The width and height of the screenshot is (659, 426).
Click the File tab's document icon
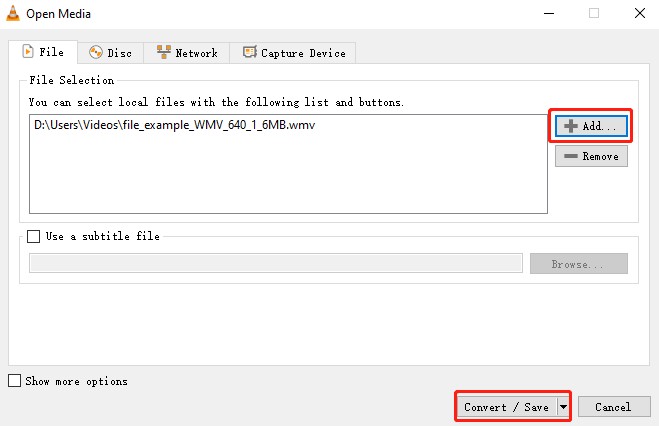click(27, 52)
